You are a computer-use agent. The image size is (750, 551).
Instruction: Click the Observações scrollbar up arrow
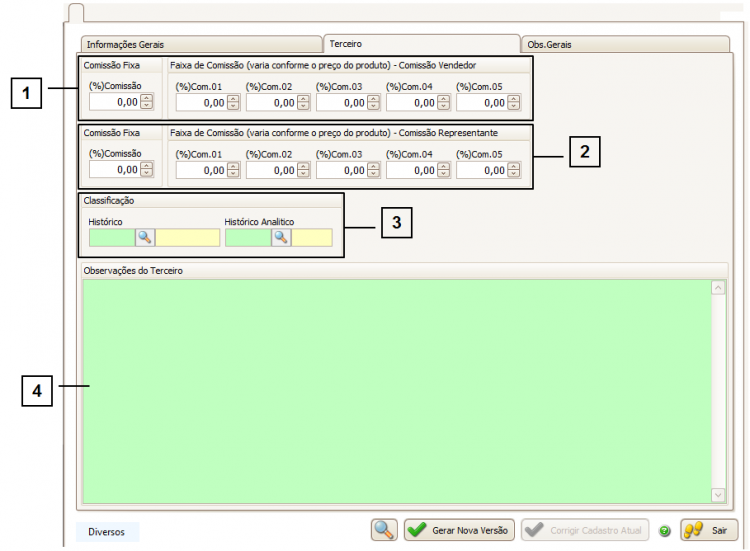(x=717, y=288)
